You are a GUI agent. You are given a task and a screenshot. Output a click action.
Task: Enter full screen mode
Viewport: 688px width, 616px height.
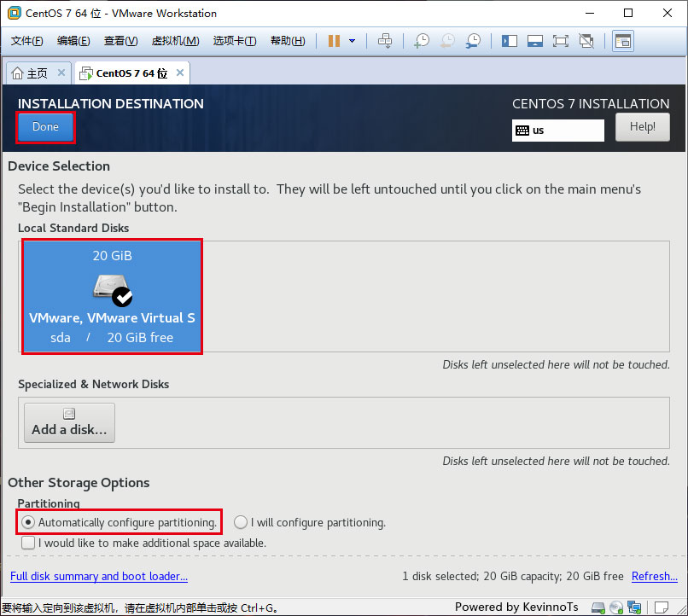point(561,41)
